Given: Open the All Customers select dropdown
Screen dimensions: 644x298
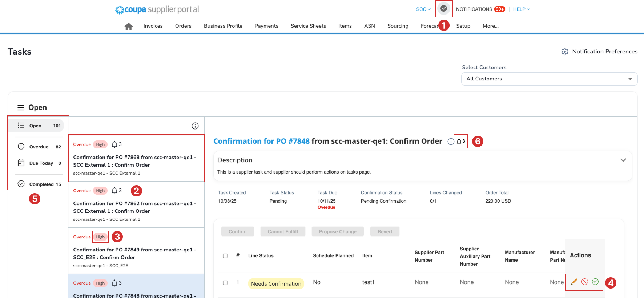Looking at the screenshot, I should click(549, 79).
